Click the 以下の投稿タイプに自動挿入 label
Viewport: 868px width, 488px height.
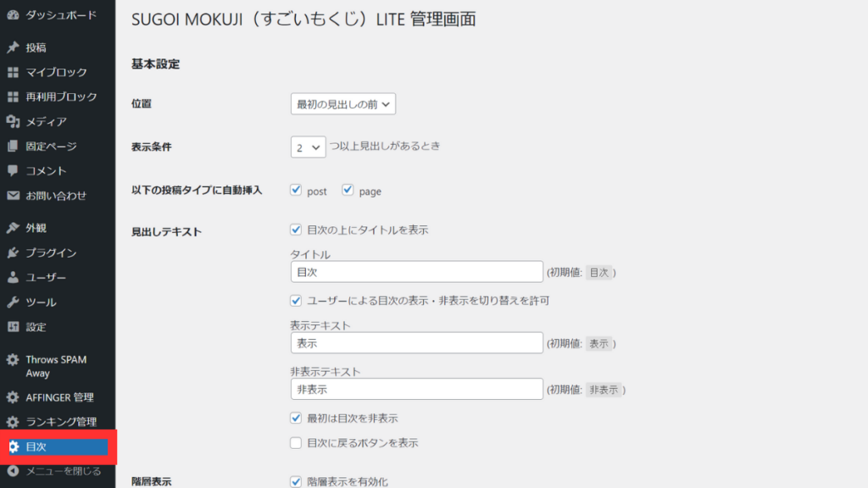point(197,191)
